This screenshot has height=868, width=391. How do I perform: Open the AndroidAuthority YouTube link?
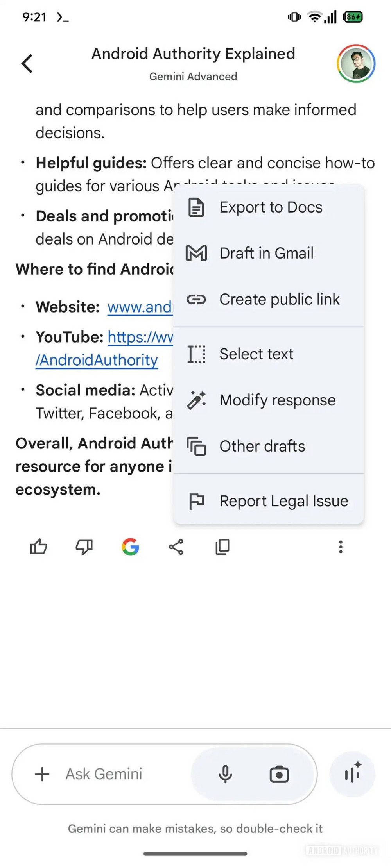[97, 360]
